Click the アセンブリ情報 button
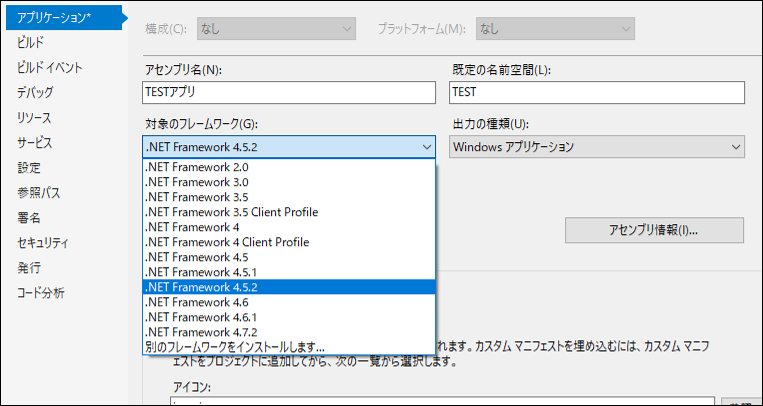 point(654,230)
